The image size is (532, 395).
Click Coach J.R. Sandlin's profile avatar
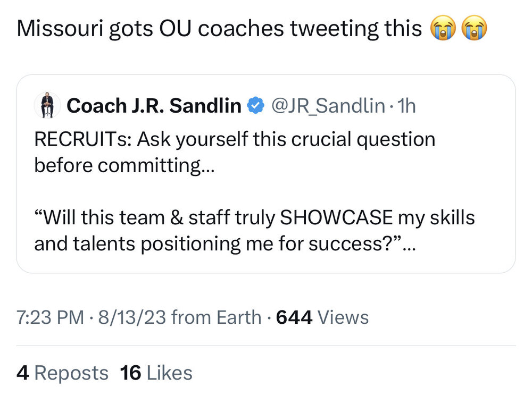coord(47,106)
